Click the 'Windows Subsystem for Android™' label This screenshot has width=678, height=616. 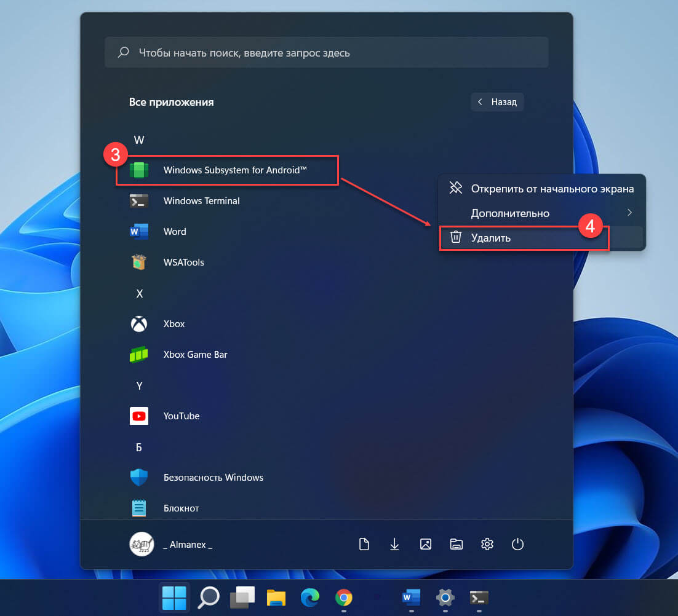(x=235, y=170)
